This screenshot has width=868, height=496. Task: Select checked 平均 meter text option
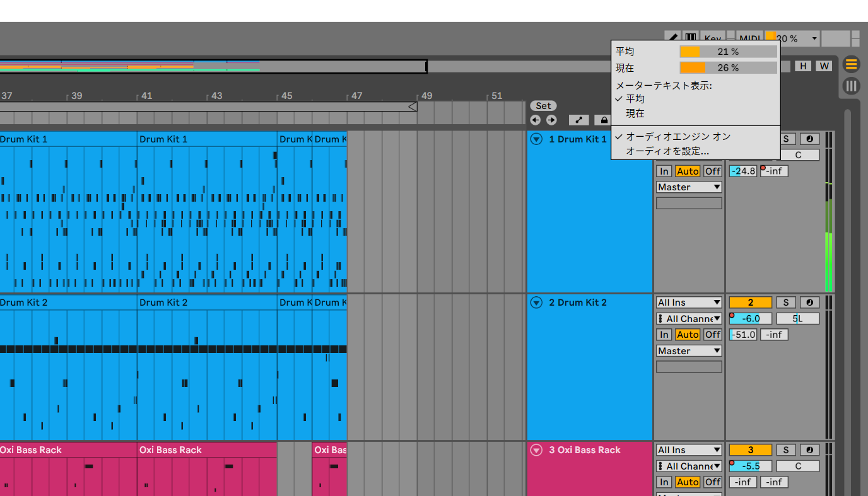click(x=695, y=99)
